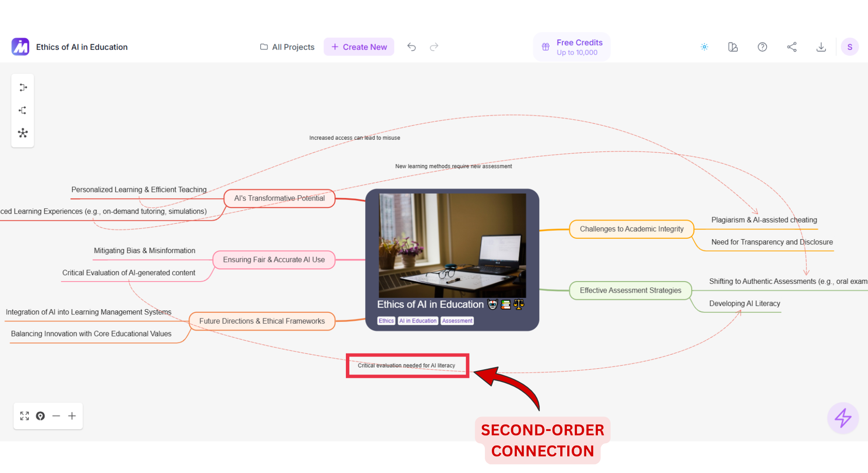Screen dimensions: 868x473
Task: Select the radial layout icon
Action: click(x=23, y=133)
